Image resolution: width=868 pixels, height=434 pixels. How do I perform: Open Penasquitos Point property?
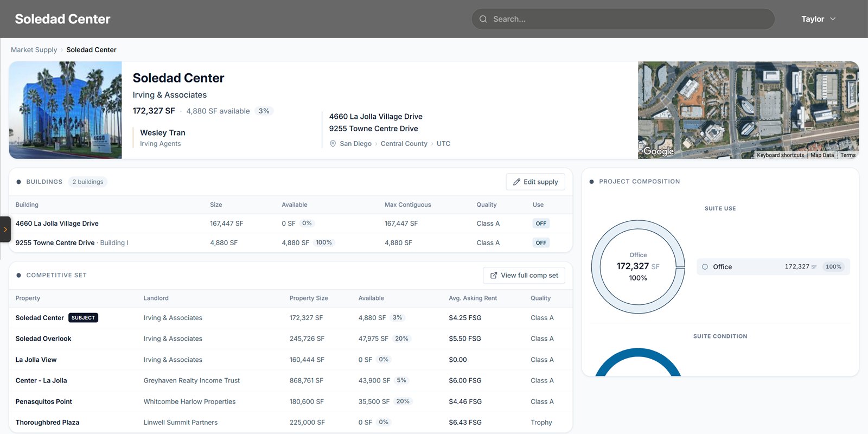point(44,401)
